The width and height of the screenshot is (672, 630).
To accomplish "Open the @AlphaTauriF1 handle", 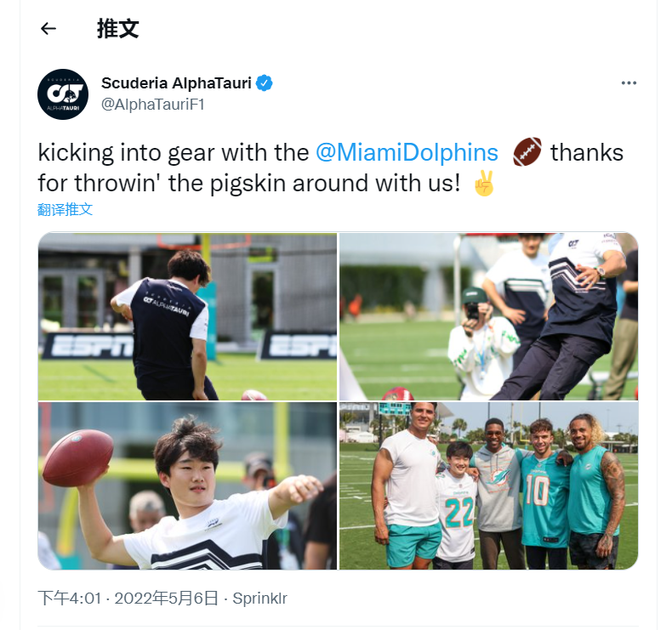I will click(153, 105).
